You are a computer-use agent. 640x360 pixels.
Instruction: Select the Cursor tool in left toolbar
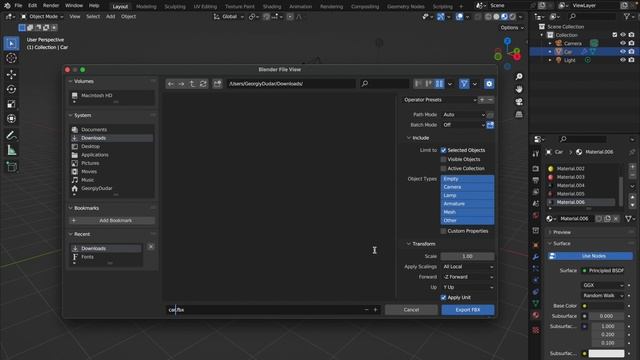[x=11, y=58]
